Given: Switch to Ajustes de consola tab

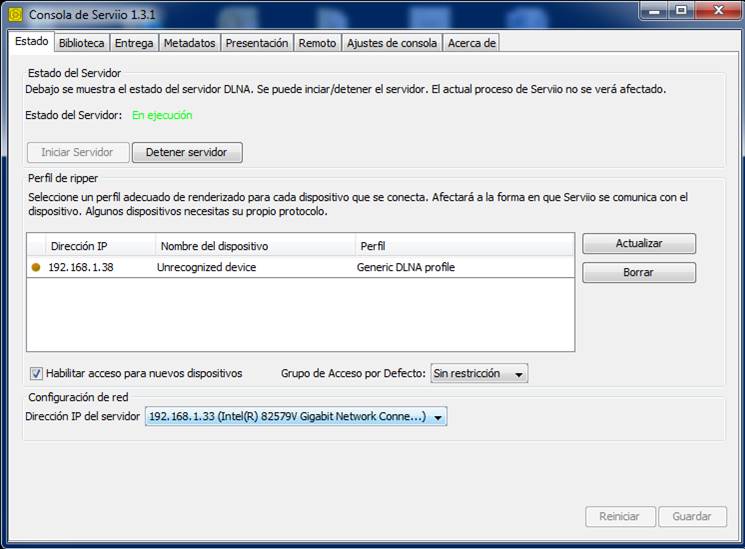Looking at the screenshot, I should [391, 43].
